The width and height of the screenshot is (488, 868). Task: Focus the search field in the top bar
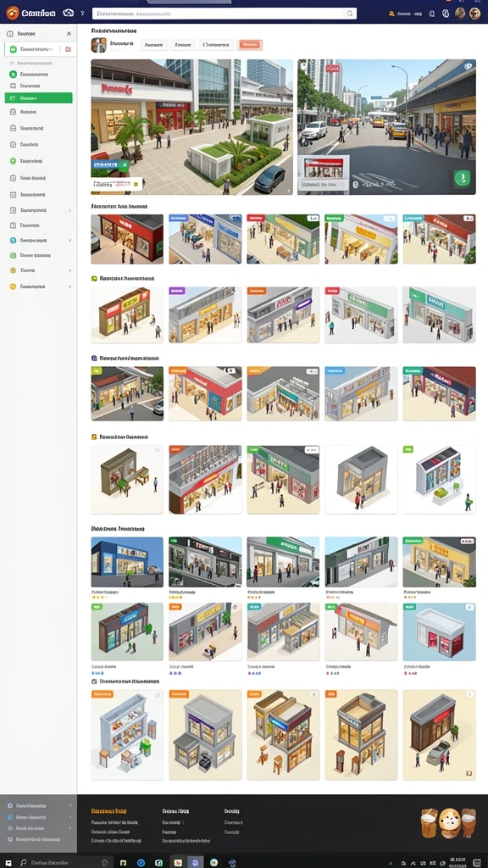(x=224, y=14)
